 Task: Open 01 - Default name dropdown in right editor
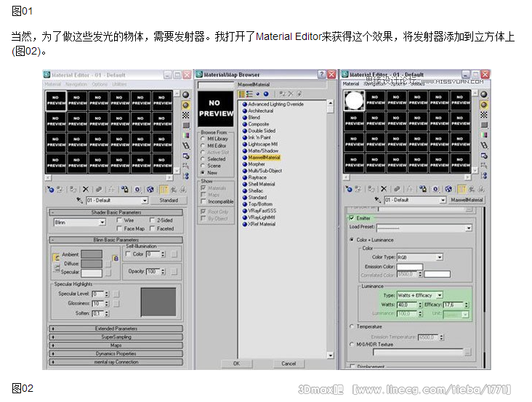443,200
